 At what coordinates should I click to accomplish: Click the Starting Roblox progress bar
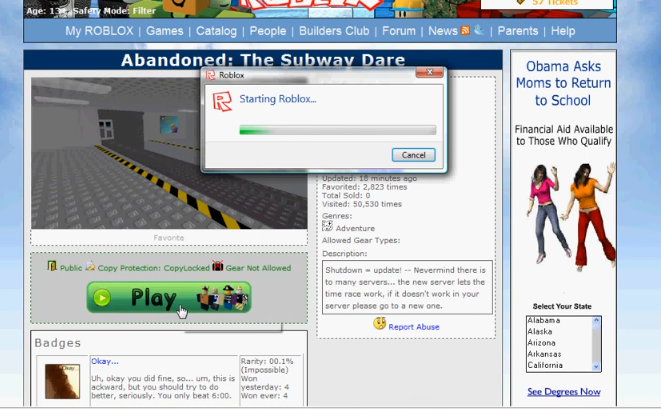338,130
